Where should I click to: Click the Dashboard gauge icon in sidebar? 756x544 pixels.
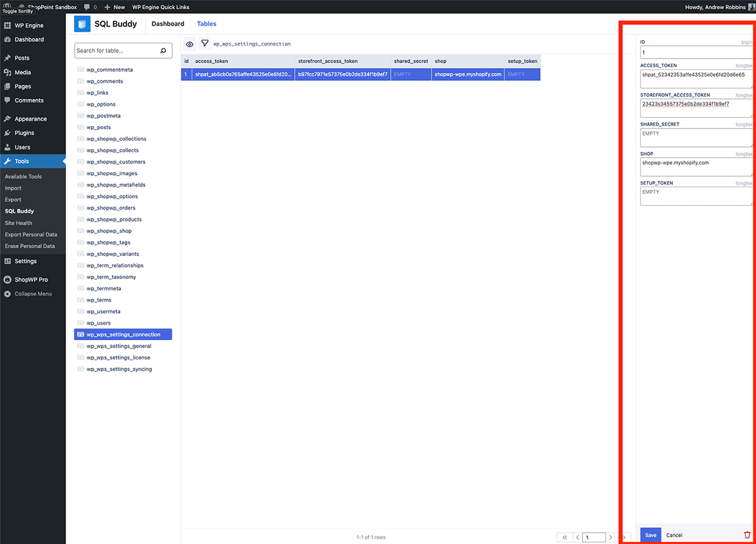(x=7, y=40)
